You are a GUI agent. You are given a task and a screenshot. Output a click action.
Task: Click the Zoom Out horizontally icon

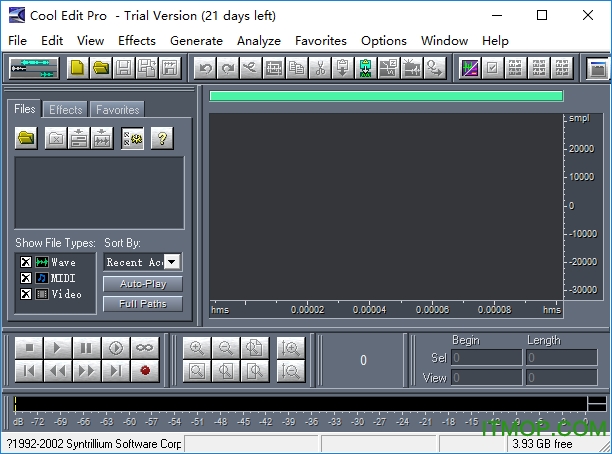(226, 347)
